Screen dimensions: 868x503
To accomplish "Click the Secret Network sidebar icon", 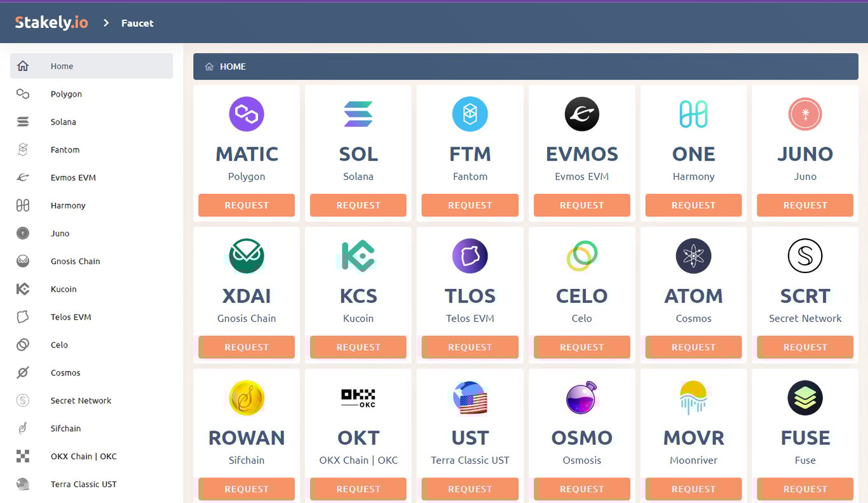I will tap(23, 401).
